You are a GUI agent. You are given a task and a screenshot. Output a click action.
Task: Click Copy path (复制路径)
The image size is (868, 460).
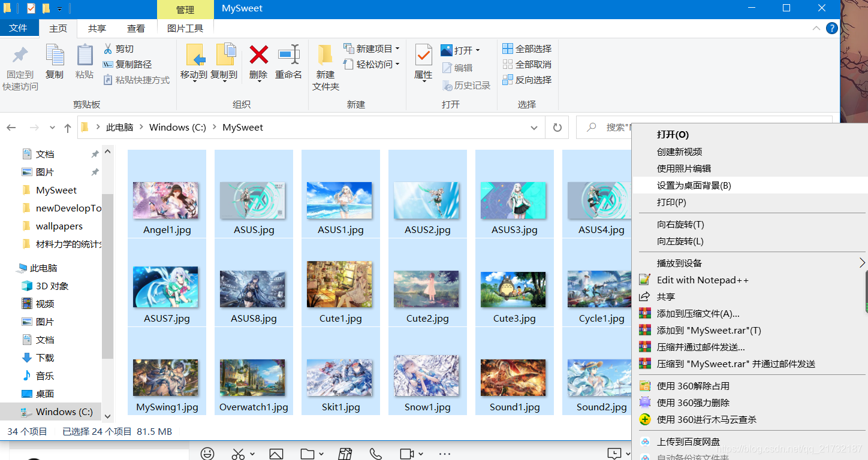[x=127, y=64]
